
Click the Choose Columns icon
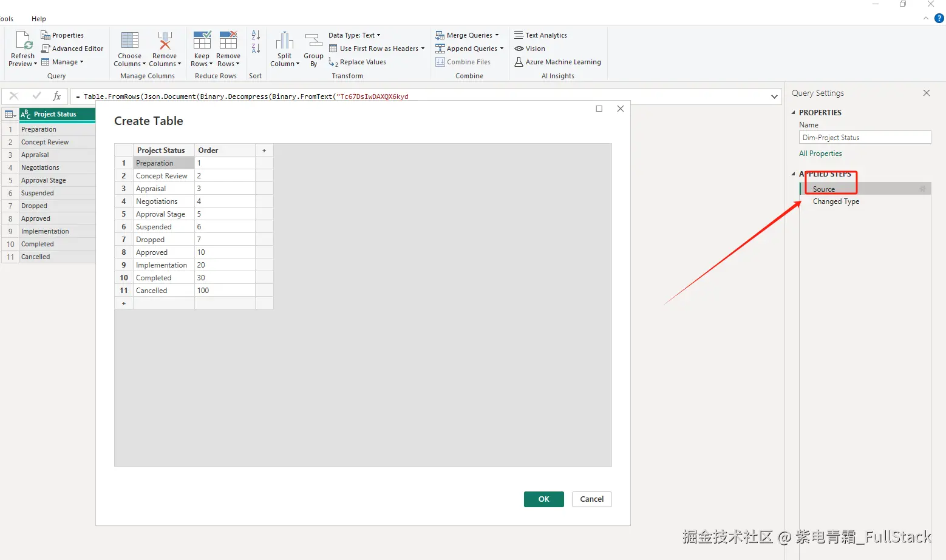click(129, 40)
